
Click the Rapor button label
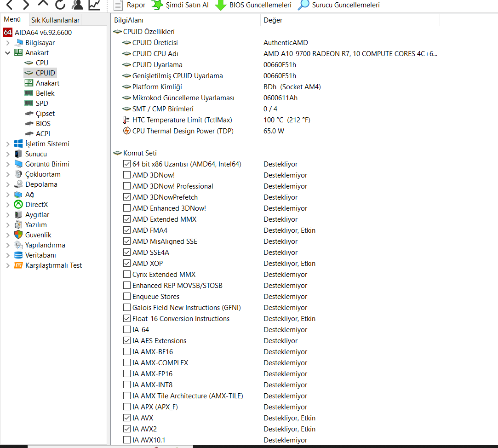coord(136,5)
